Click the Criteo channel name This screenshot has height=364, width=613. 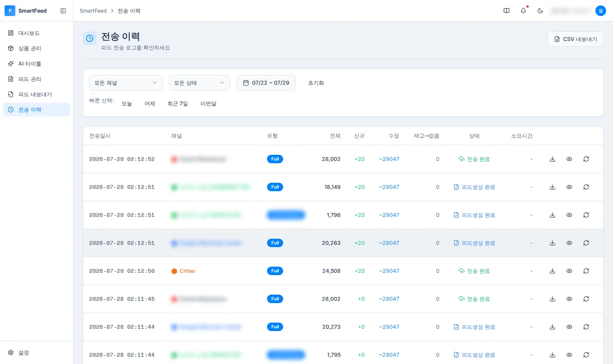(x=187, y=271)
